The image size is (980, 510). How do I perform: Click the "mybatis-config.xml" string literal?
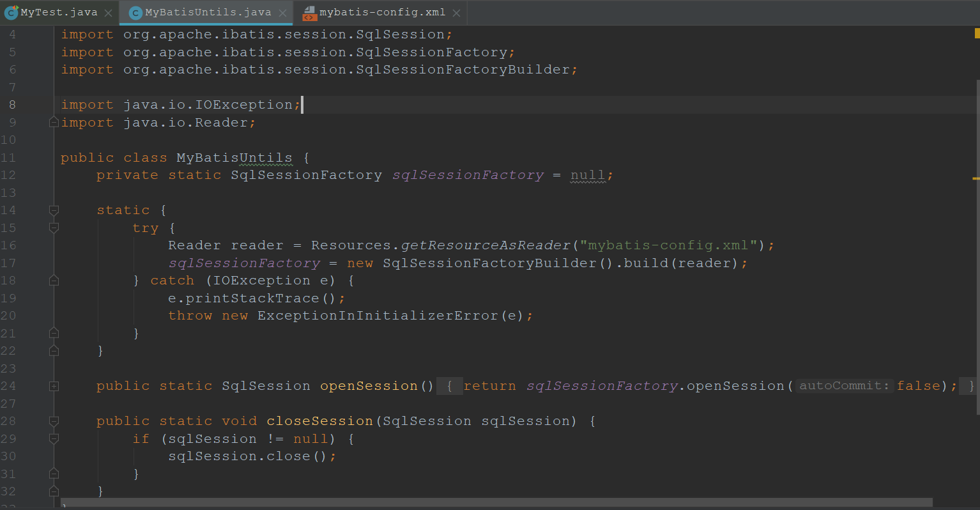pos(669,245)
